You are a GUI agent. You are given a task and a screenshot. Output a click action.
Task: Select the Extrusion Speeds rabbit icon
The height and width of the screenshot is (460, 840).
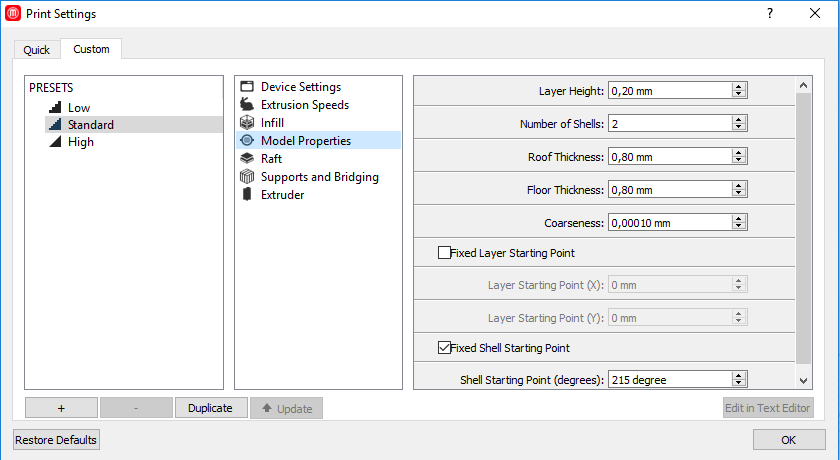click(x=247, y=105)
